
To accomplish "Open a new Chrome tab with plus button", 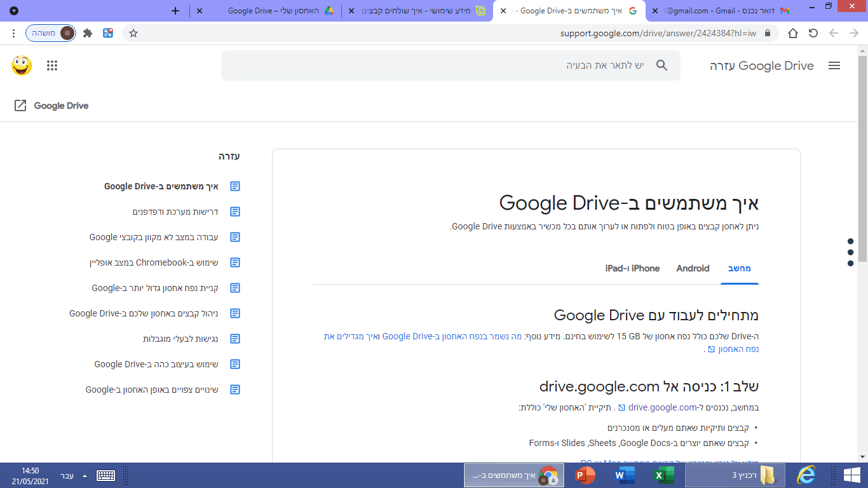I will [176, 11].
